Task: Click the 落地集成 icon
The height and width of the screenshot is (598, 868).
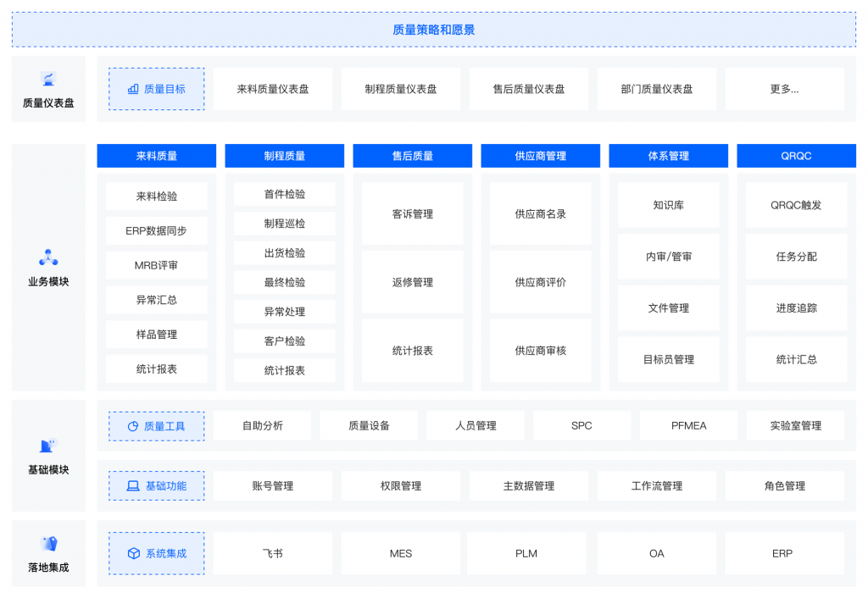Action: point(48,544)
